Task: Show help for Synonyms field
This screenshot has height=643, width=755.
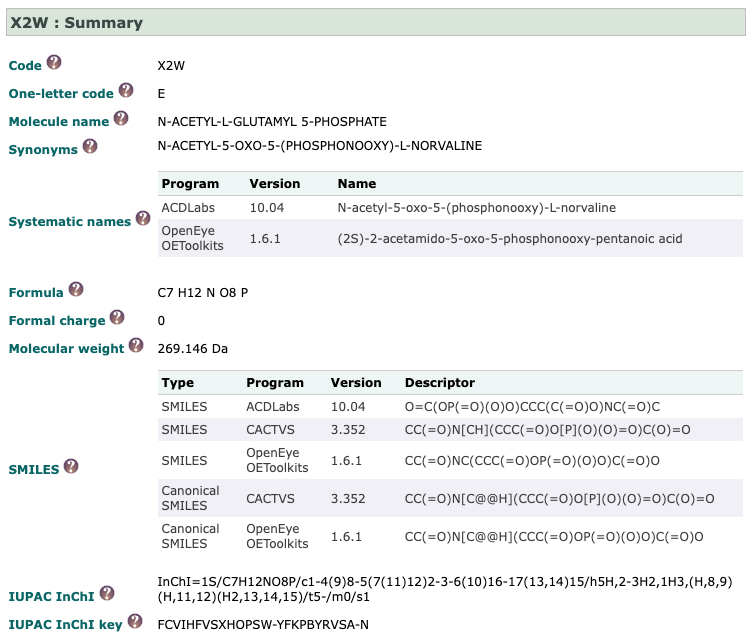Action: [90, 146]
